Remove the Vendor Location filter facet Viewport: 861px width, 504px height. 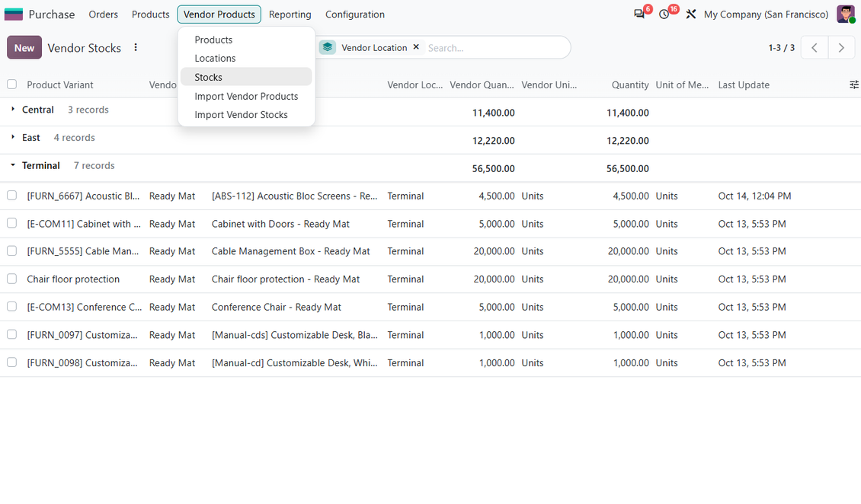point(416,47)
